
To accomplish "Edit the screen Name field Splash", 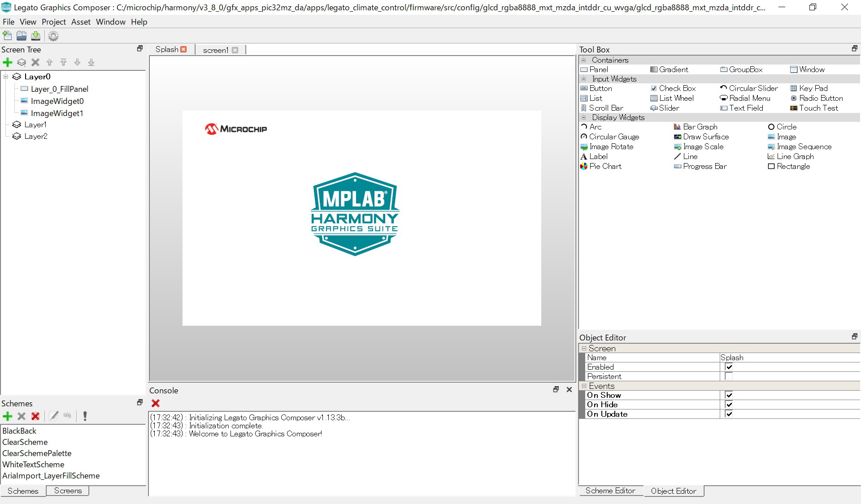I will click(790, 358).
